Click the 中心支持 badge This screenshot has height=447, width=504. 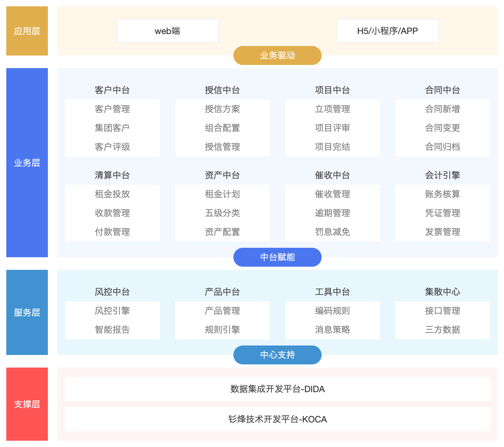click(x=277, y=355)
